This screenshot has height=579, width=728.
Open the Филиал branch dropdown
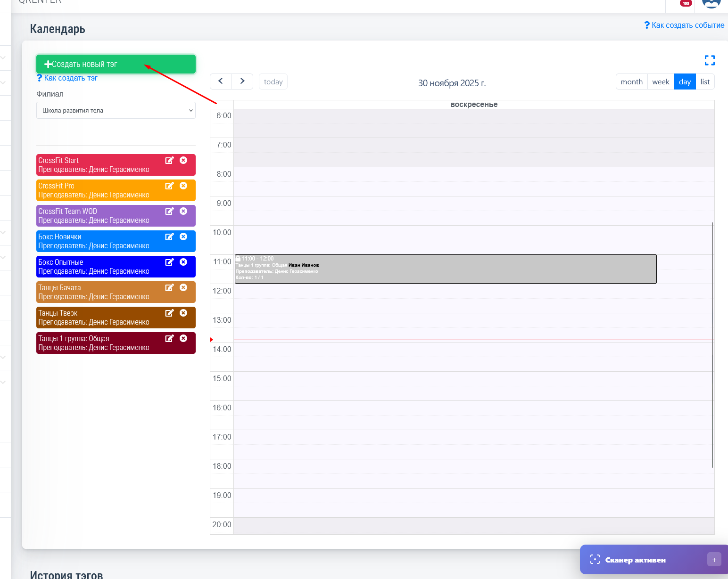click(116, 111)
